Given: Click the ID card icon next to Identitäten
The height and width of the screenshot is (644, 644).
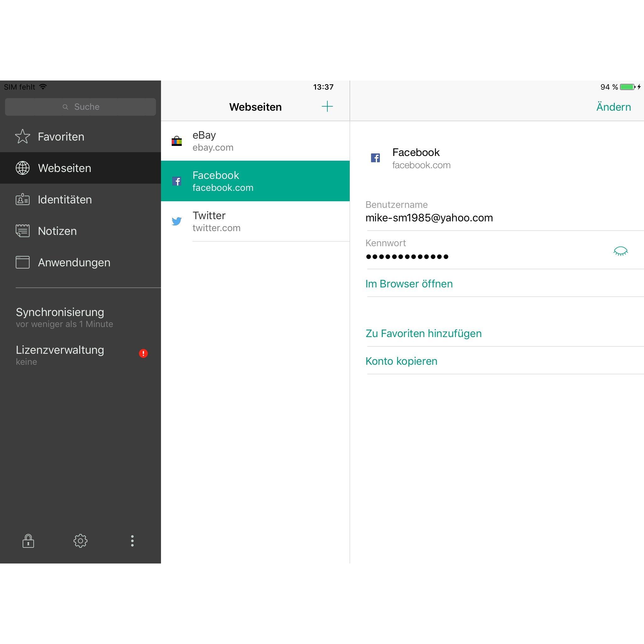Looking at the screenshot, I should (x=23, y=199).
